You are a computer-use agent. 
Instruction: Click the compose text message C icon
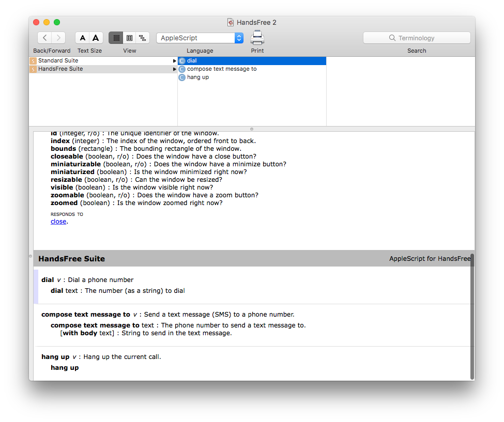[x=182, y=69]
